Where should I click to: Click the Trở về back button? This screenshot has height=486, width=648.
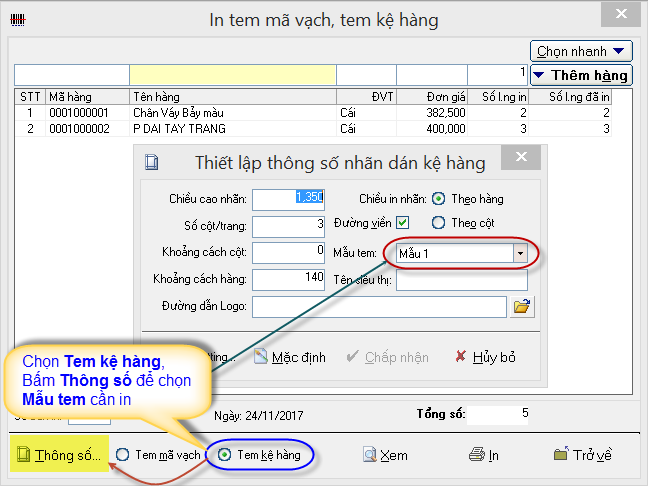click(x=582, y=455)
